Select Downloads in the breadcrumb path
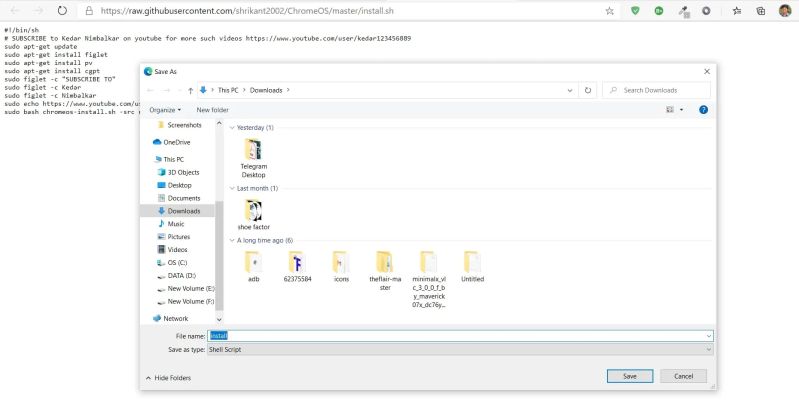This screenshot has height=403, width=799. click(266, 90)
